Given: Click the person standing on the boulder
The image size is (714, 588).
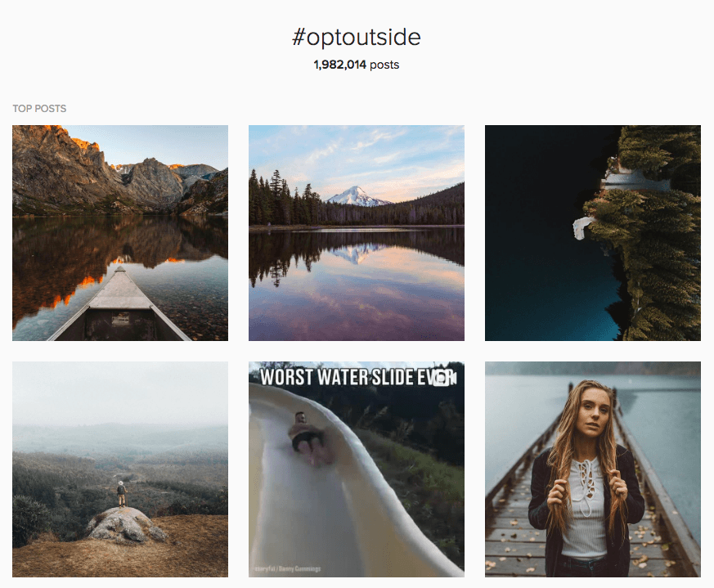Looking at the screenshot, I should [x=121, y=494].
